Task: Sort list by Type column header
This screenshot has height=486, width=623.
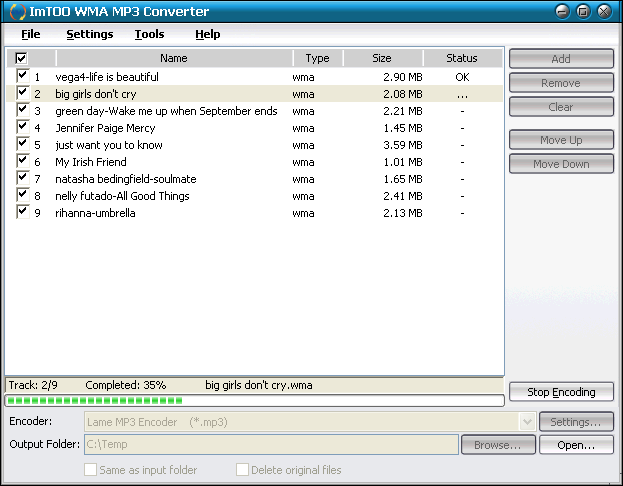Action: coord(317,58)
